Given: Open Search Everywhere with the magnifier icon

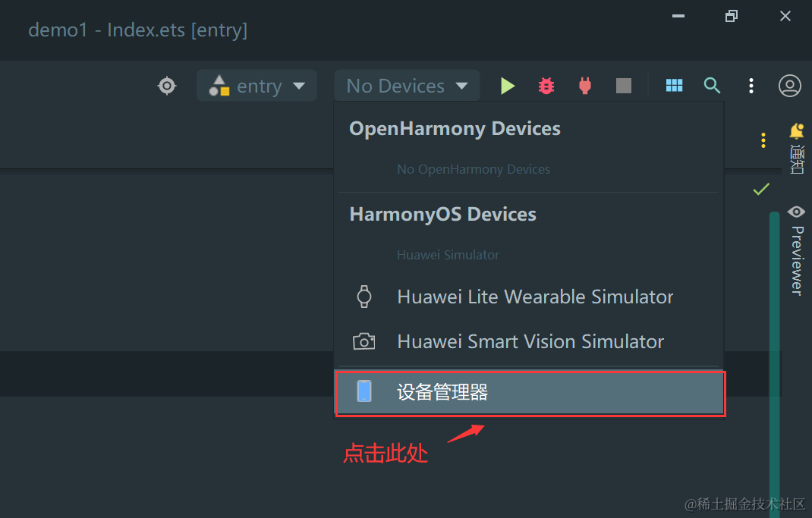Looking at the screenshot, I should pyautogui.click(x=712, y=86).
